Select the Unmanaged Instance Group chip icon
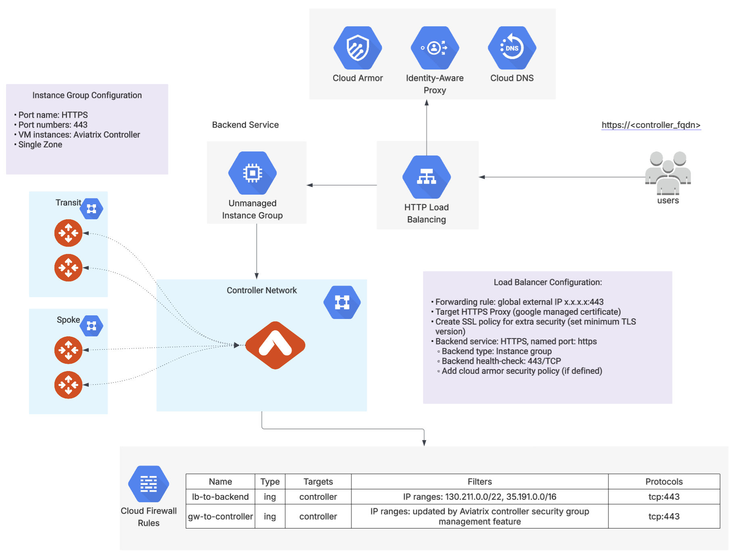Image resolution: width=756 pixels, height=558 pixels. (x=253, y=173)
